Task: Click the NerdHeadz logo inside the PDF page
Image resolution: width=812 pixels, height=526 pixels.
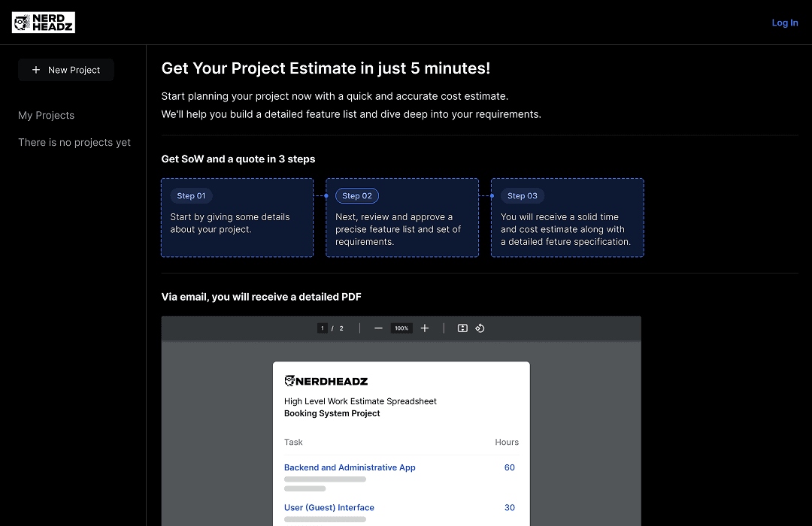Action: (x=326, y=381)
